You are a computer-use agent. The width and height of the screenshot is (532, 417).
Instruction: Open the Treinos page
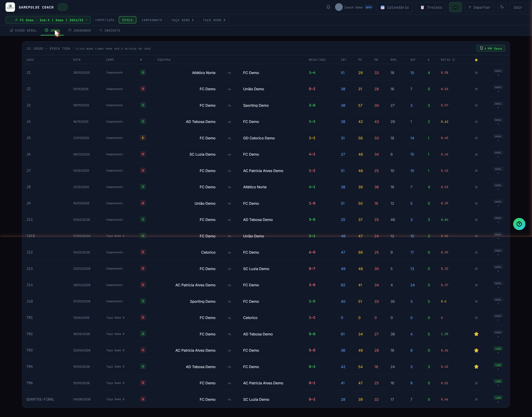click(x=431, y=7)
